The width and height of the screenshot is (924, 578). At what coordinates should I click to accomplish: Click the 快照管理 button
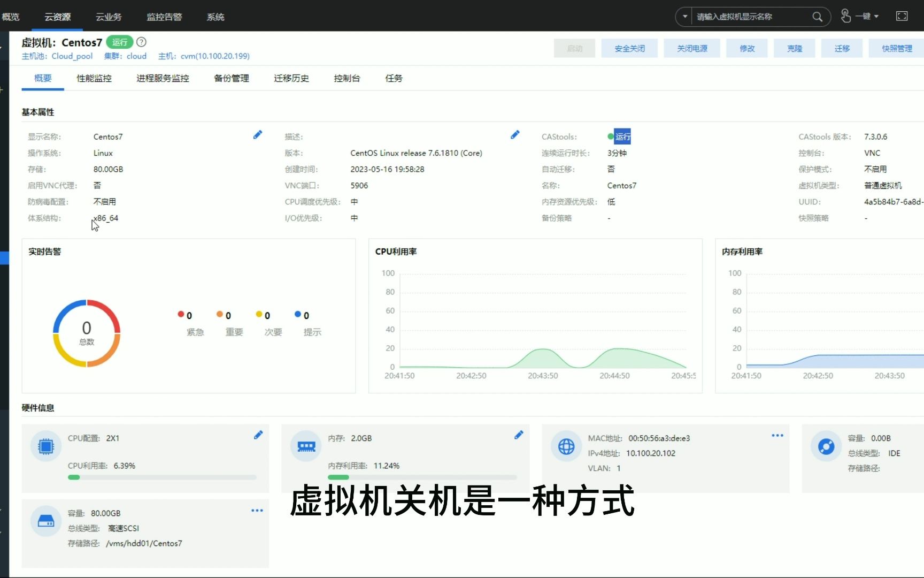click(896, 48)
